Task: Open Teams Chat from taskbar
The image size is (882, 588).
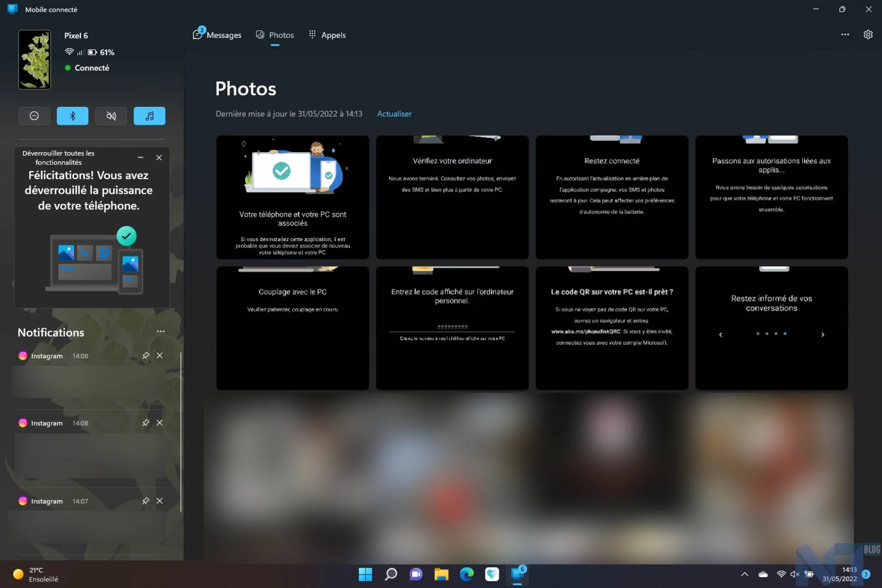Action: 416,574
